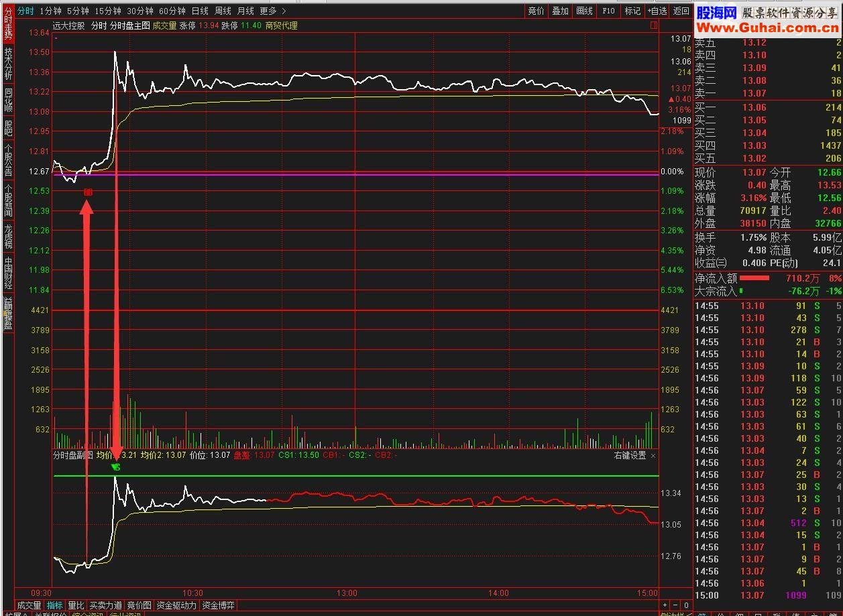
Task: Click the 大宗流入 green bar
Action: [x=741, y=291]
